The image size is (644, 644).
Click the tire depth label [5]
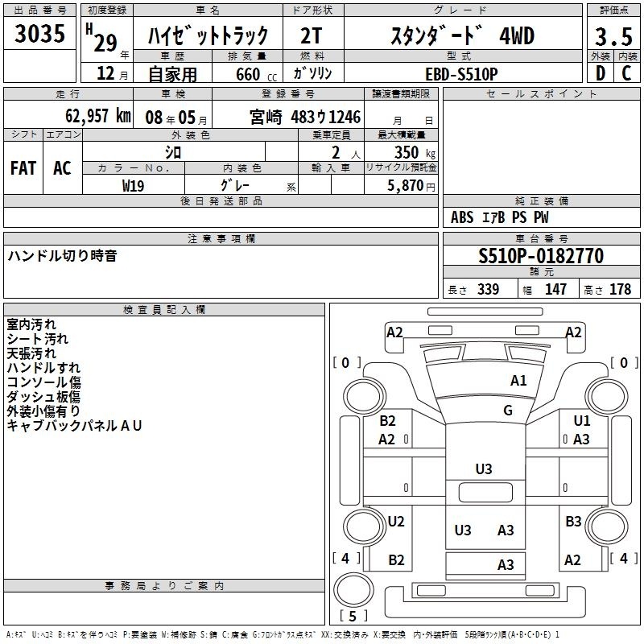353,617
